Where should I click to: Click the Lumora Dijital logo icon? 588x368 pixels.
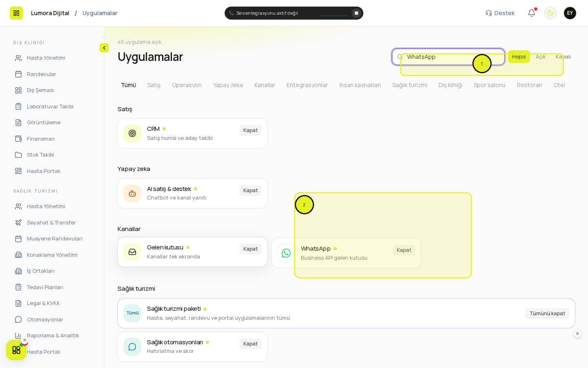point(16,13)
